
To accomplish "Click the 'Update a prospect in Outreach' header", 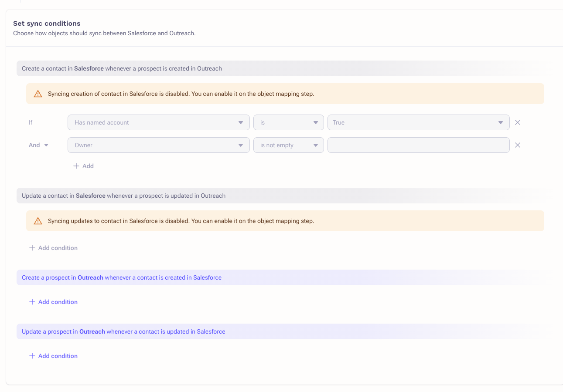I will (x=282, y=331).
